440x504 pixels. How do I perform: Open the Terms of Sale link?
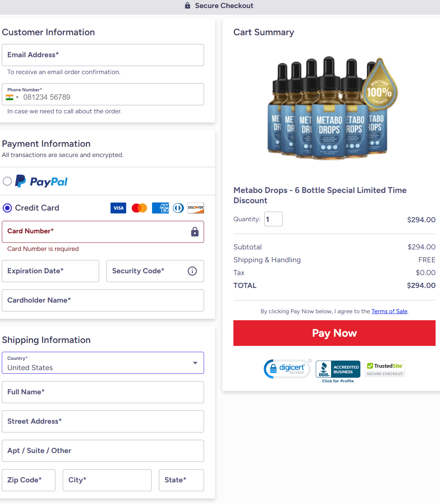[389, 311]
